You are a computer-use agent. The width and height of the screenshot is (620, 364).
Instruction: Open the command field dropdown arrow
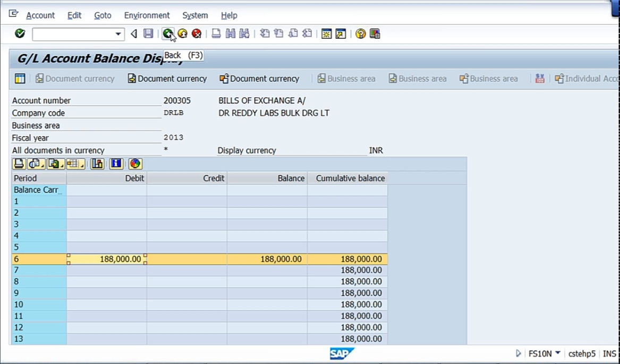[x=118, y=34]
